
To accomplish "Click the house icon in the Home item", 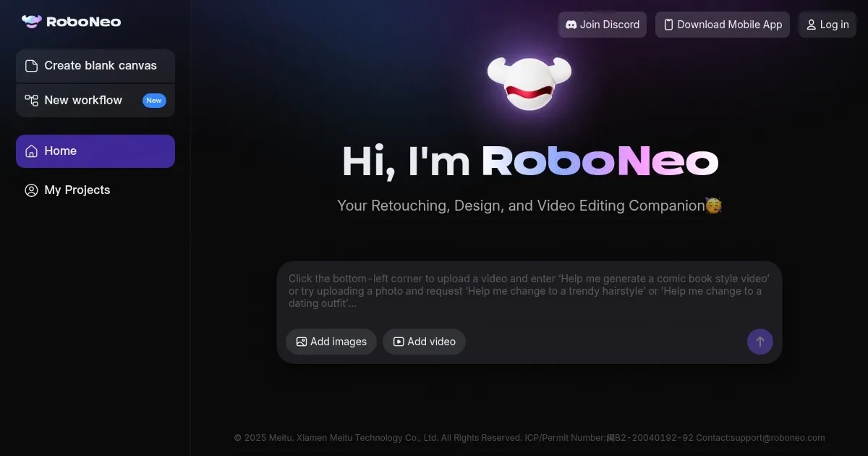I will [x=31, y=151].
